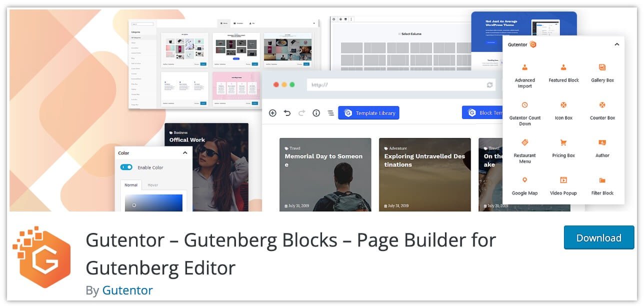This screenshot has width=644, height=308.
Task: Click inside the blue color picker gradient
Action: click(153, 202)
